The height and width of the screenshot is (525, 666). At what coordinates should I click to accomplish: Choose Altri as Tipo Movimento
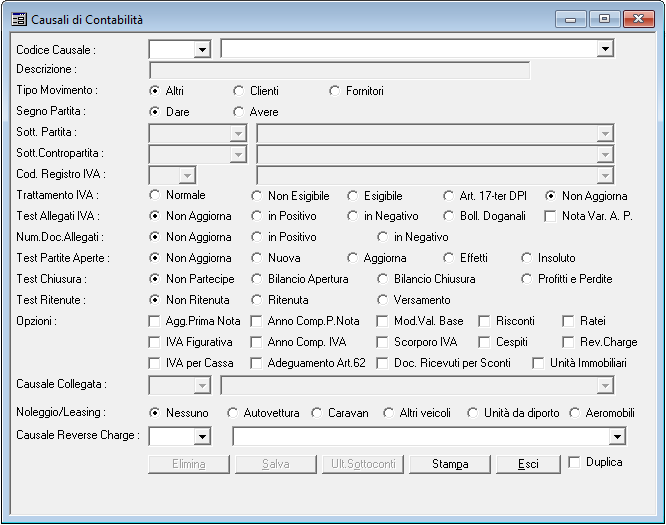(x=155, y=91)
